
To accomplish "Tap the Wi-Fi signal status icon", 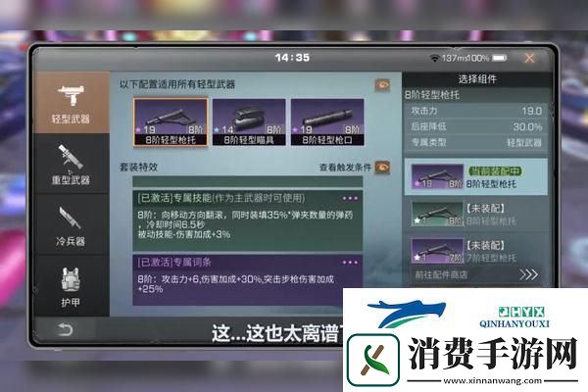I will click(x=435, y=58).
